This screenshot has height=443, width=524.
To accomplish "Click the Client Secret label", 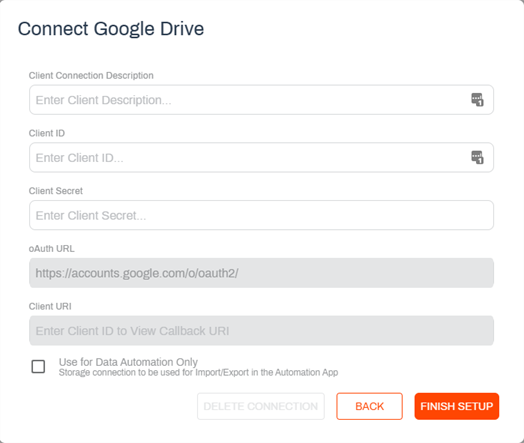I will click(55, 191).
